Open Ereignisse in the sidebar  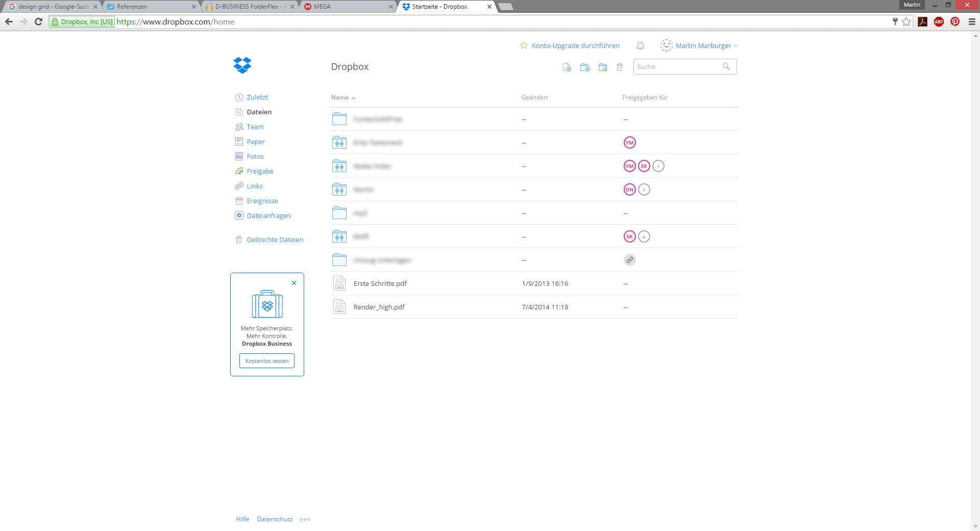coord(262,201)
